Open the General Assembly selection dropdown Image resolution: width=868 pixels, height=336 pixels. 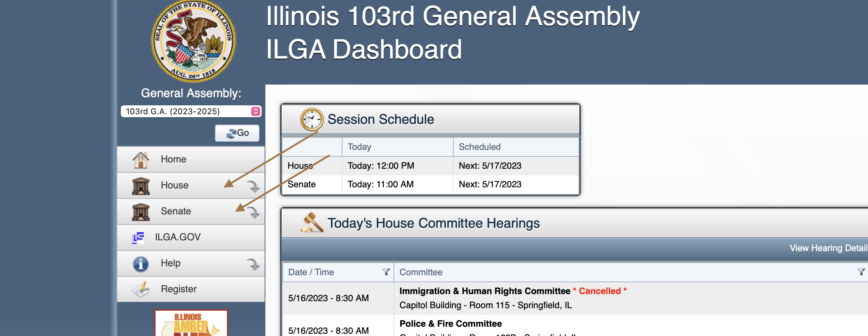tap(191, 111)
